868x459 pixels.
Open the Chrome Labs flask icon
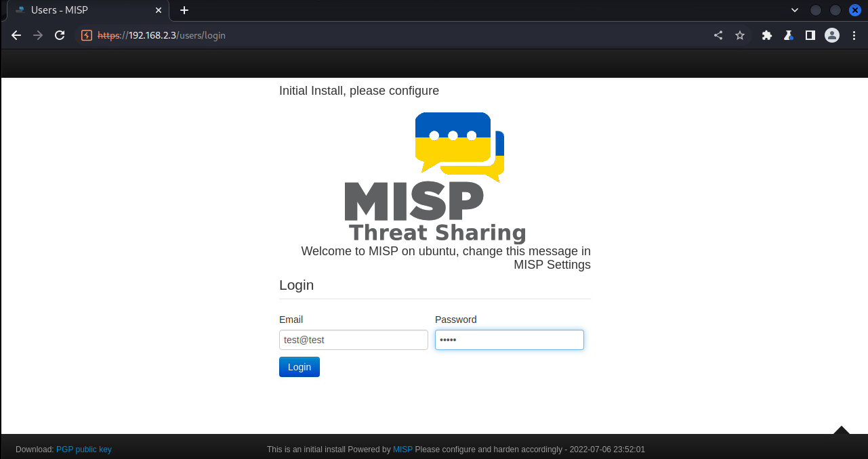point(788,35)
